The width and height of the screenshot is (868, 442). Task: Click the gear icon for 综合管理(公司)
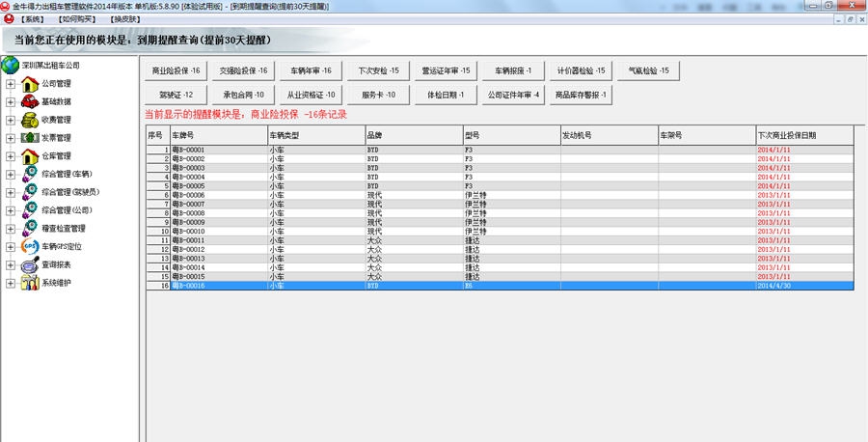tap(30, 210)
